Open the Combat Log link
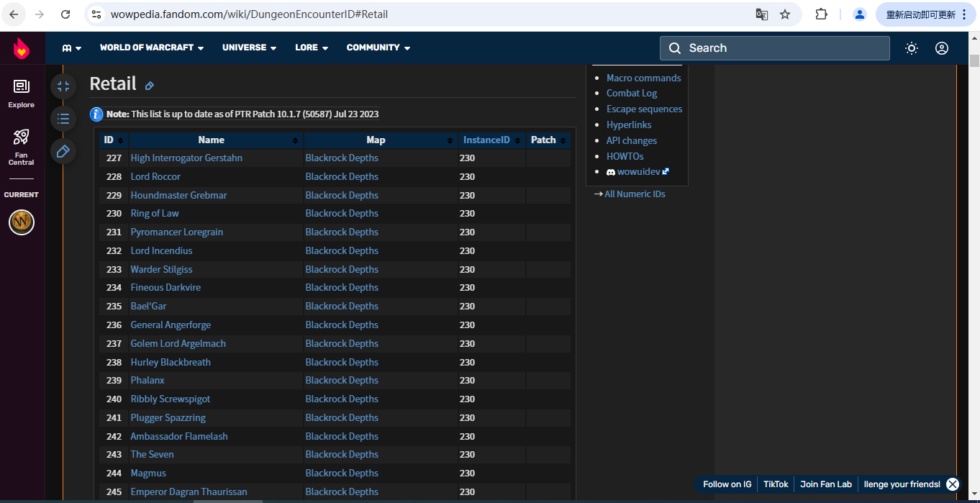Screen dimensions: 980x503 pos(632,93)
